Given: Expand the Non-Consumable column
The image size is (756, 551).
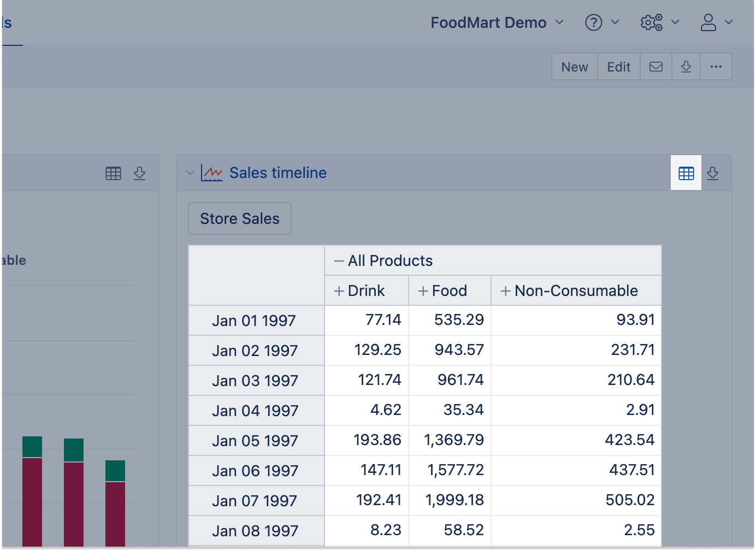Looking at the screenshot, I should pyautogui.click(x=505, y=291).
